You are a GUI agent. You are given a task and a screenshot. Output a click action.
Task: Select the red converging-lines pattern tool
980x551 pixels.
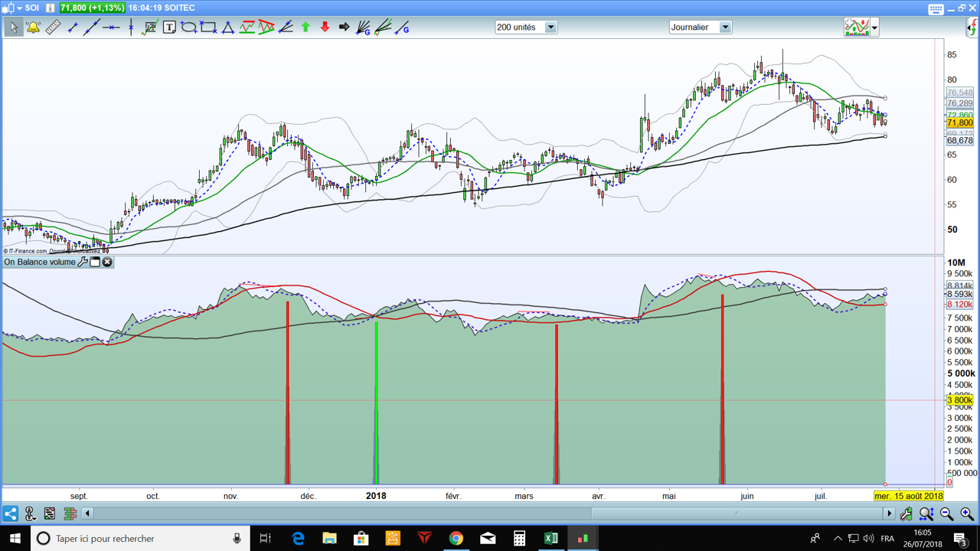pyautogui.click(x=266, y=28)
